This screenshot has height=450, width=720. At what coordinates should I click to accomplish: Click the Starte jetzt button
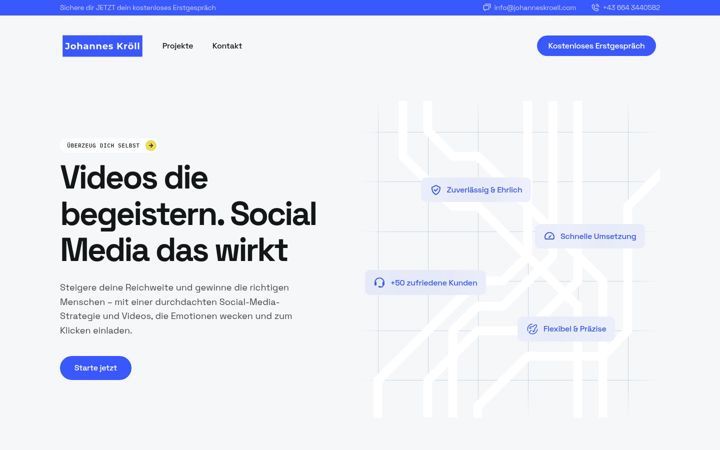click(x=96, y=368)
